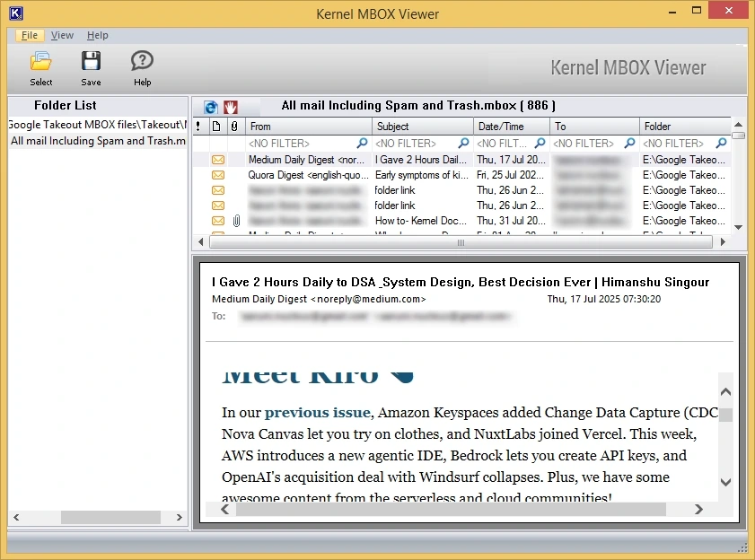
Task: Click the red stop hand icon
Action: point(231,107)
